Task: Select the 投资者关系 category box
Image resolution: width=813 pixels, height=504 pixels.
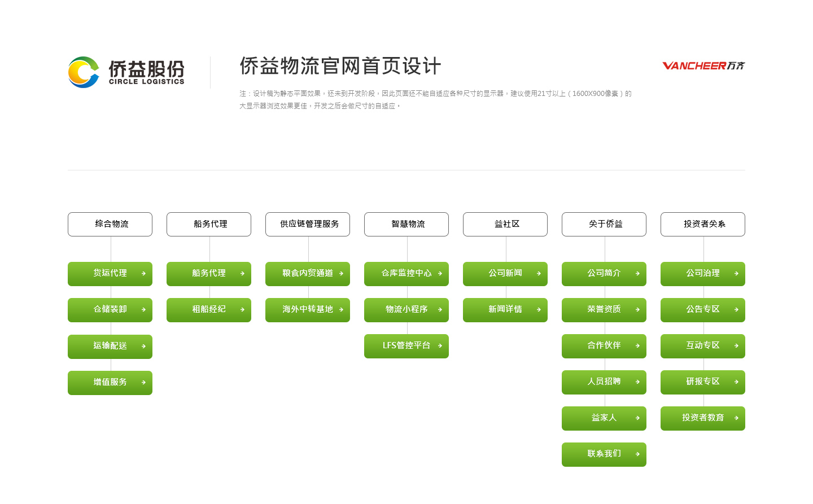Action: (703, 224)
